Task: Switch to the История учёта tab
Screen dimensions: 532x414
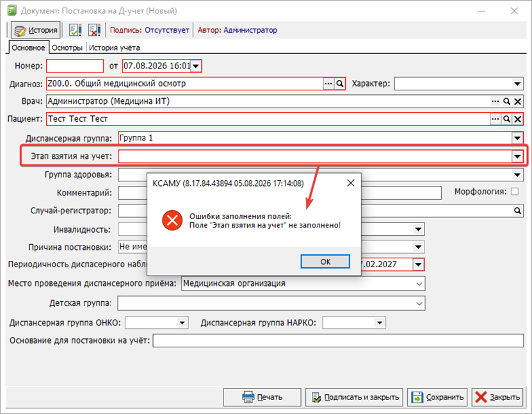Action: point(115,48)
